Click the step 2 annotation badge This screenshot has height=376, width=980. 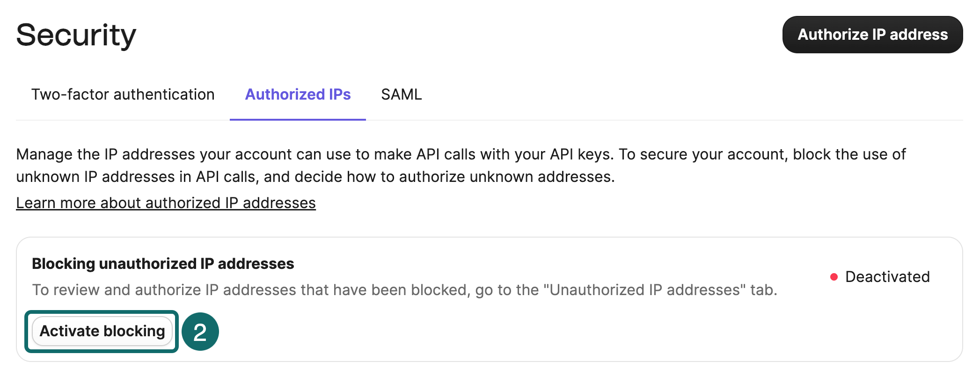click(x=201, y=331)
